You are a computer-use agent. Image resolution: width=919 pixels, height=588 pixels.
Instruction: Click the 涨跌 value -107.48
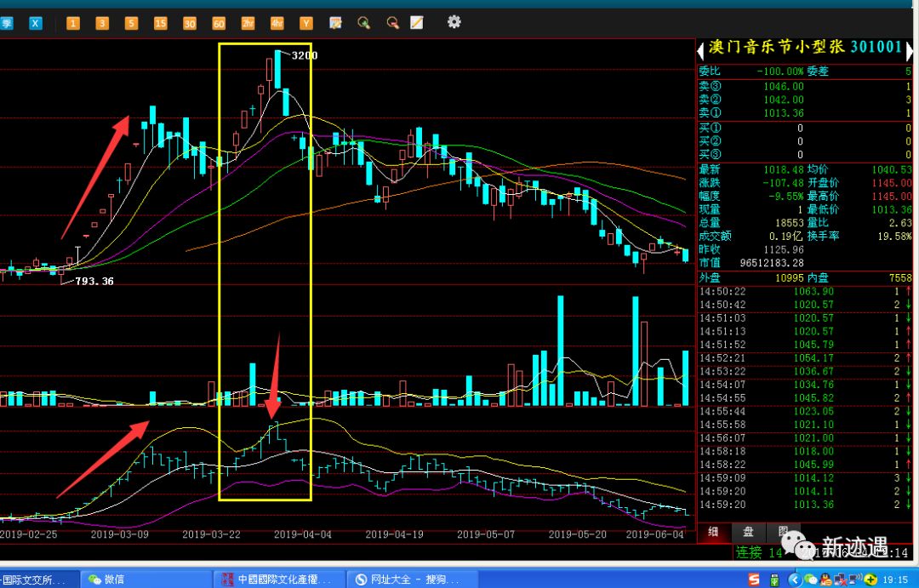(x=783, y=183)
